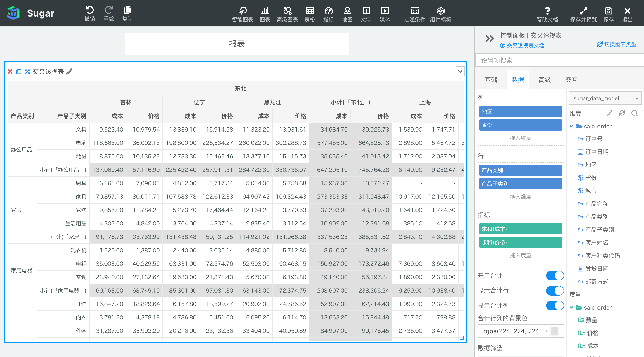Toggle the 显示合计行 switch
Viewport: 644px width, 357px height.
coord(555,291)
